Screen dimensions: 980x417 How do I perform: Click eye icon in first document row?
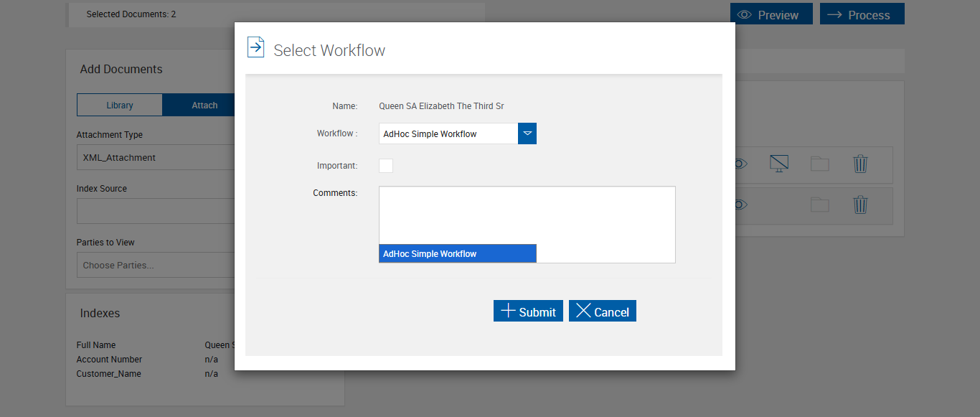pyautogui.click(x=740, y=164)
